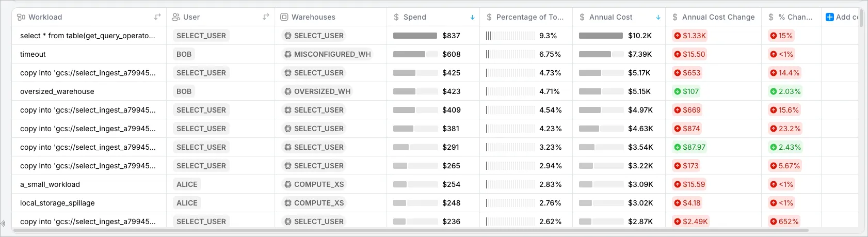The image size is (868, 237).
Task: Toggle the Spend column sort arrow
Action: [472, 17]
